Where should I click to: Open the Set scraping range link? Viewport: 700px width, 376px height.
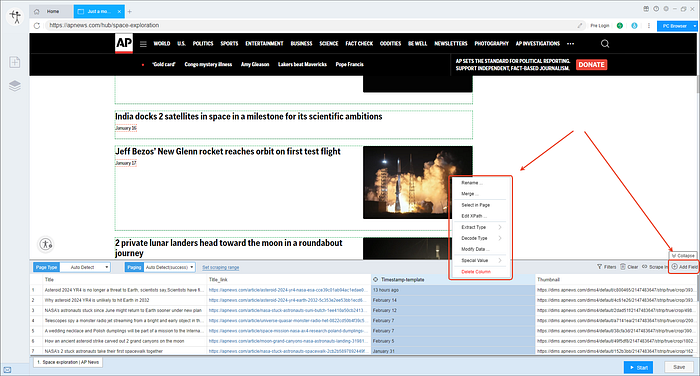tap(221, 267)
